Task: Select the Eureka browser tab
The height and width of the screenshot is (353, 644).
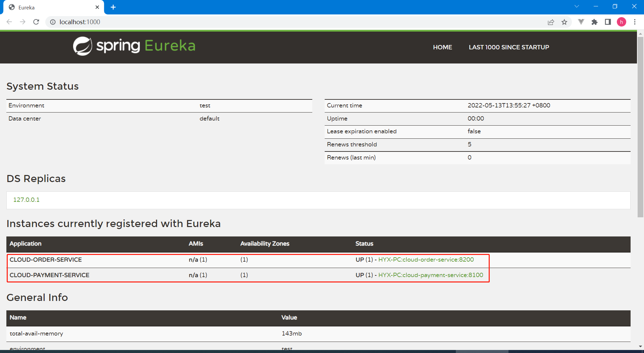Action: (54, 7)
